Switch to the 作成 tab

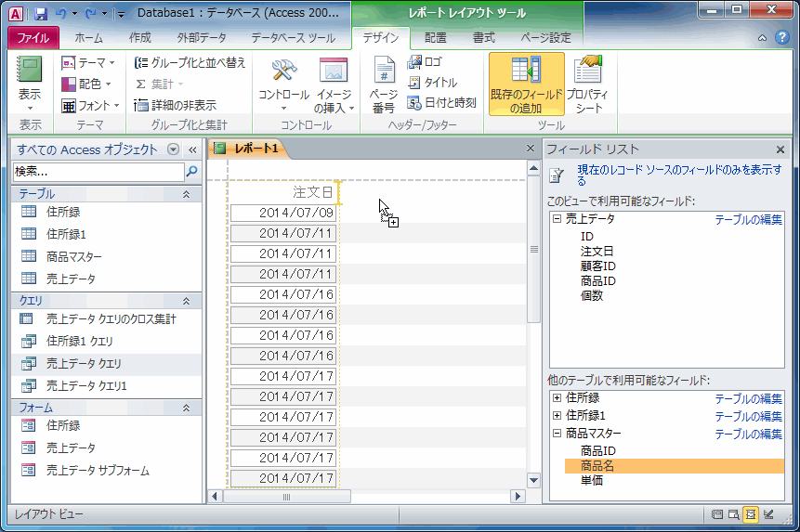139,38
